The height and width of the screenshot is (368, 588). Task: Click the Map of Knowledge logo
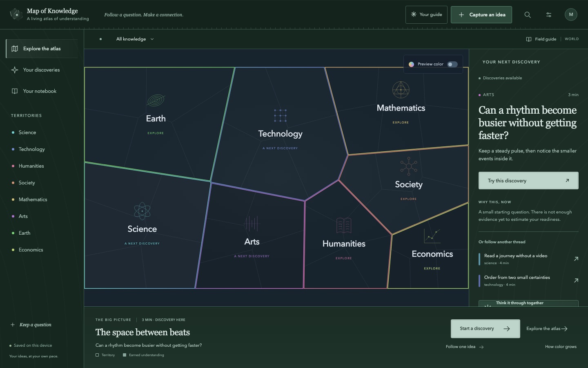[x=16, y=14]
